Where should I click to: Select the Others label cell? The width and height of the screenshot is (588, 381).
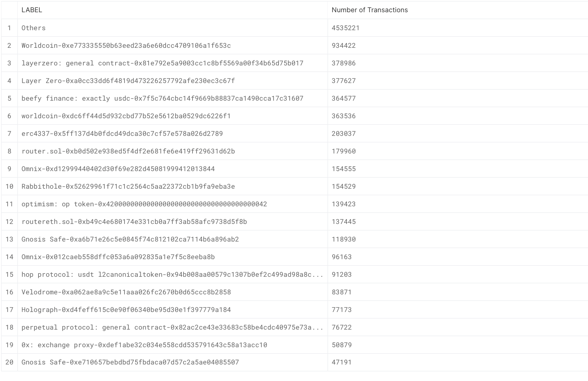click(33, 28)
